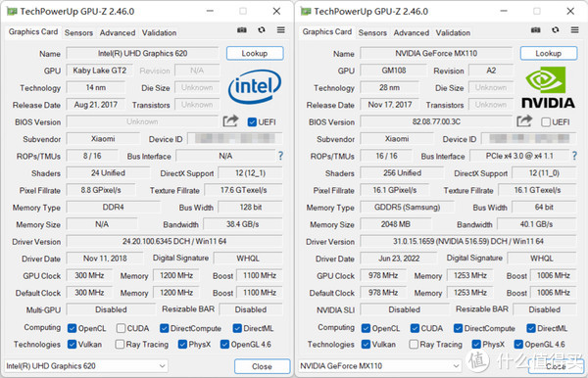Image resolution: width=588 pixels, height=378 pixels.
Task: Click the Name field showing NVIDIA GeForce MX110
Action: pyautogui.click(x=436, y=53)
